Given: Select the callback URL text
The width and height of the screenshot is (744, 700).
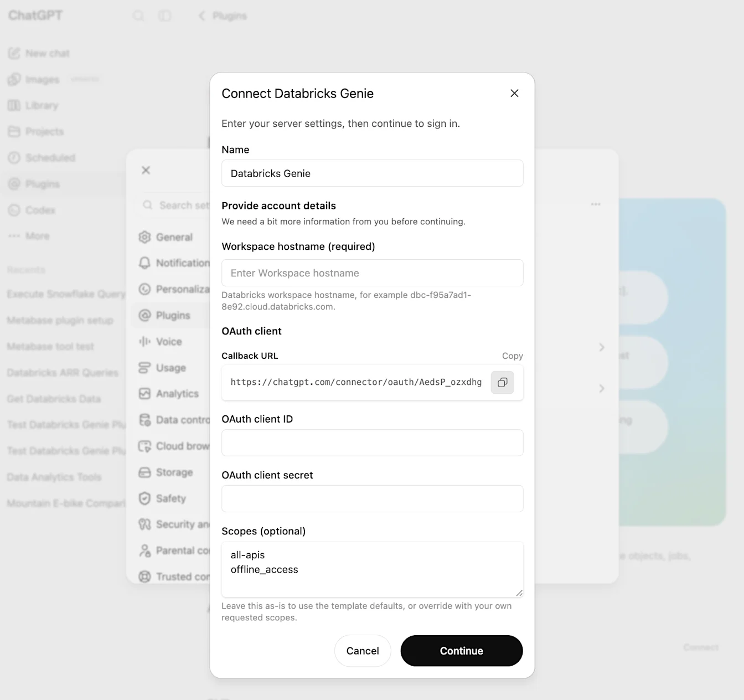Looking at the screenshot, I should pyautogui.click(x=356, y=382).
